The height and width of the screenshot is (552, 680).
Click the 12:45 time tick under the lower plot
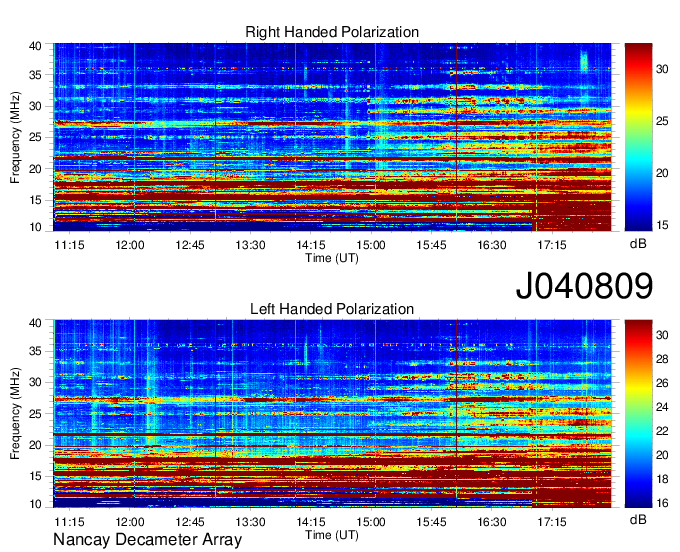(190, 522)
